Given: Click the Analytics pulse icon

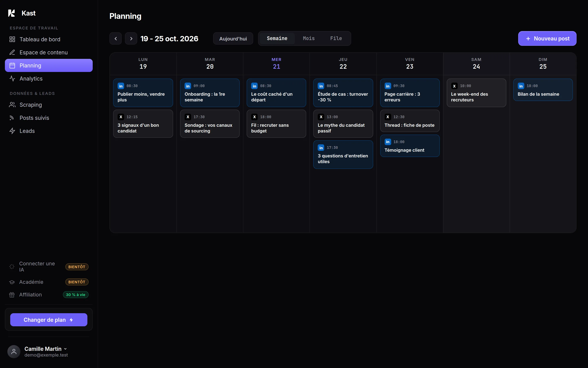Looking at the screenshot, I should [x=12, y=79].
